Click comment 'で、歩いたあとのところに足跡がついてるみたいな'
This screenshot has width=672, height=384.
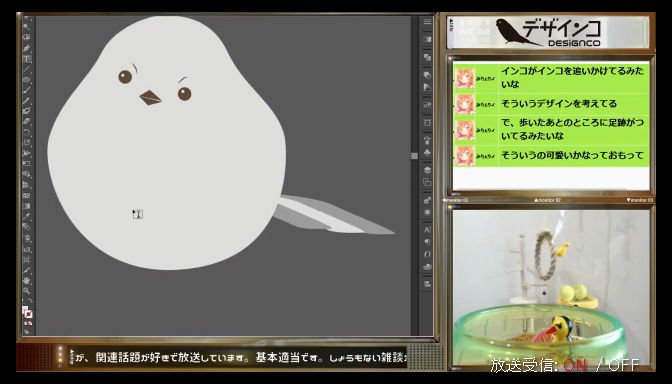pyautogui.click(x=573, y=129)
